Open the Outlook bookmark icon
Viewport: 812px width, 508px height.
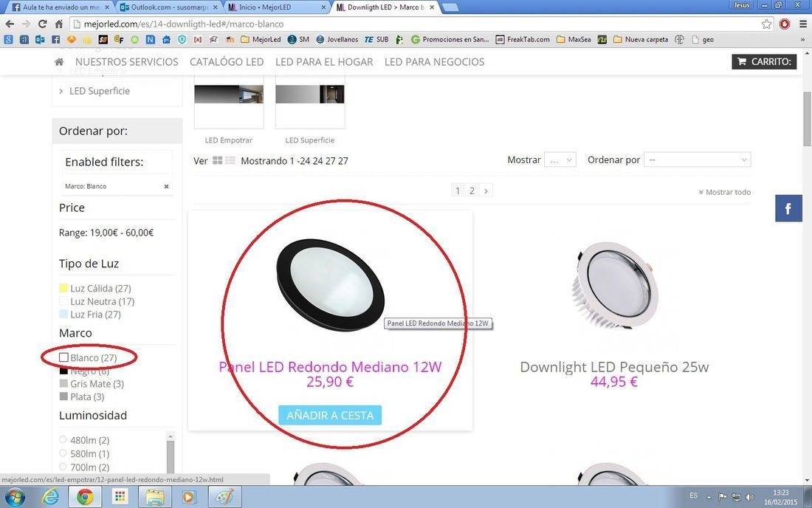point(40,39)
